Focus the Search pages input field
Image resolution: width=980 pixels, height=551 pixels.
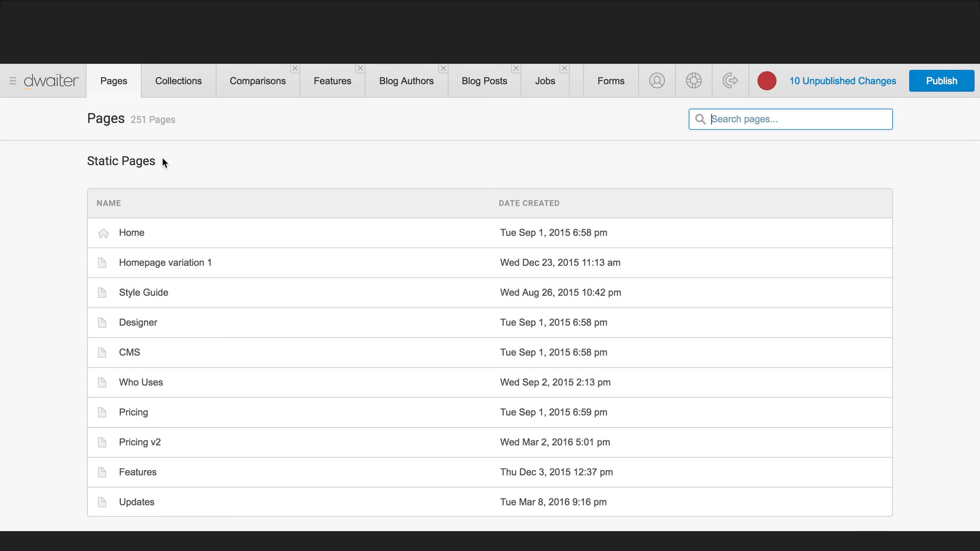coord(791,119)
